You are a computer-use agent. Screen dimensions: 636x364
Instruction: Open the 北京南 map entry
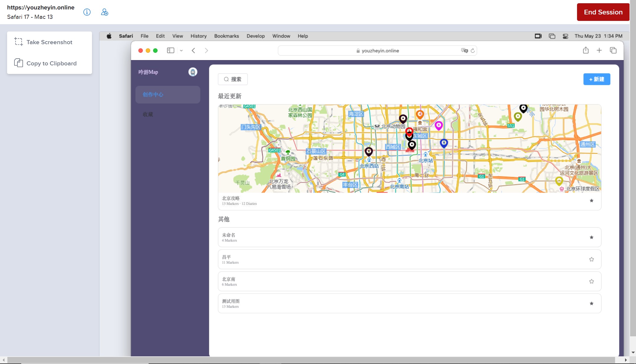coord(410,282)
